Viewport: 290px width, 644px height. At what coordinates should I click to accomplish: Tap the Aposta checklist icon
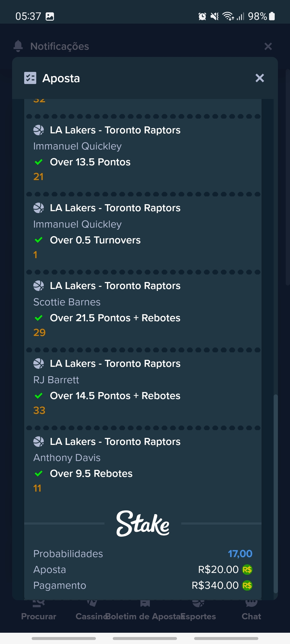point(30,78)
